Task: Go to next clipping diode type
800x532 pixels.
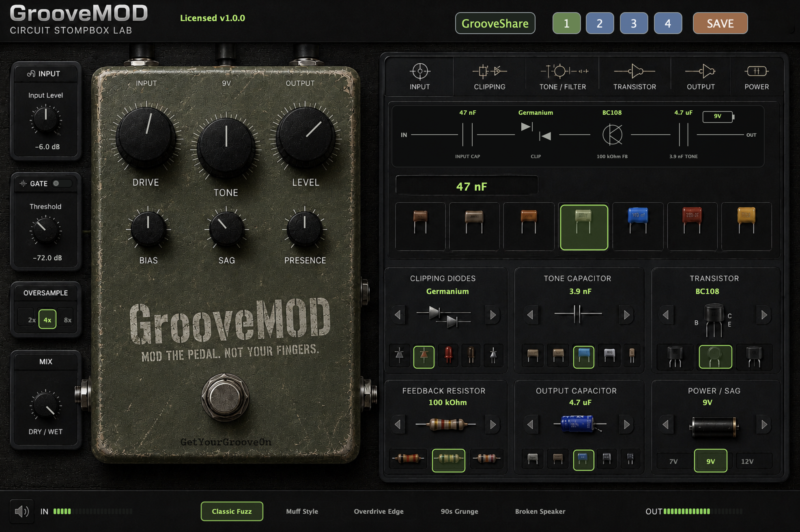Action: 492,315
